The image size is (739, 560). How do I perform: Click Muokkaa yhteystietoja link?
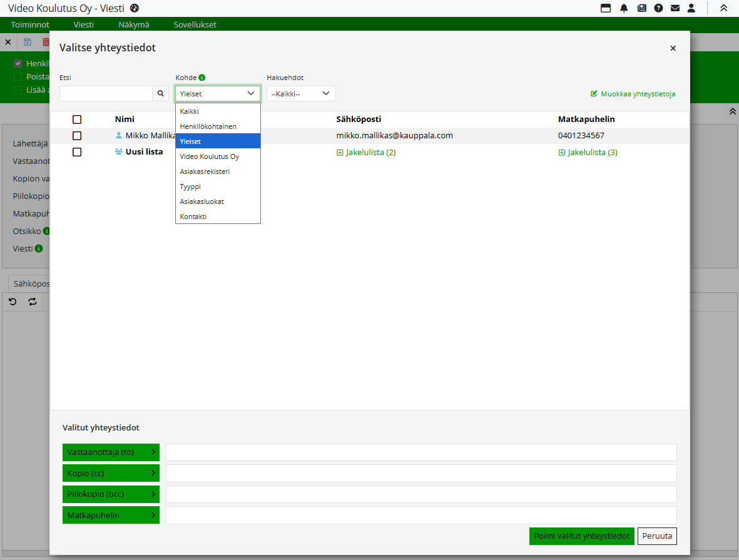click(633, 94)
